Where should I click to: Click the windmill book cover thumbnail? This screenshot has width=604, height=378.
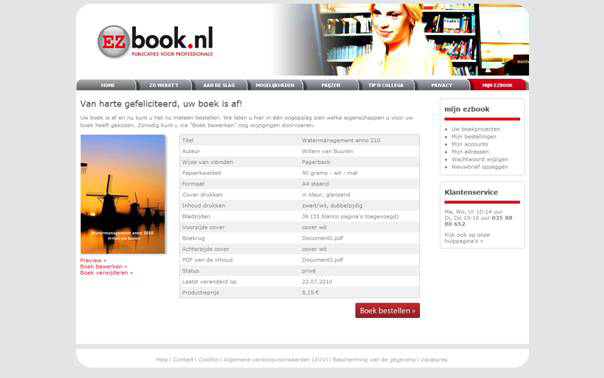(123, 194)
